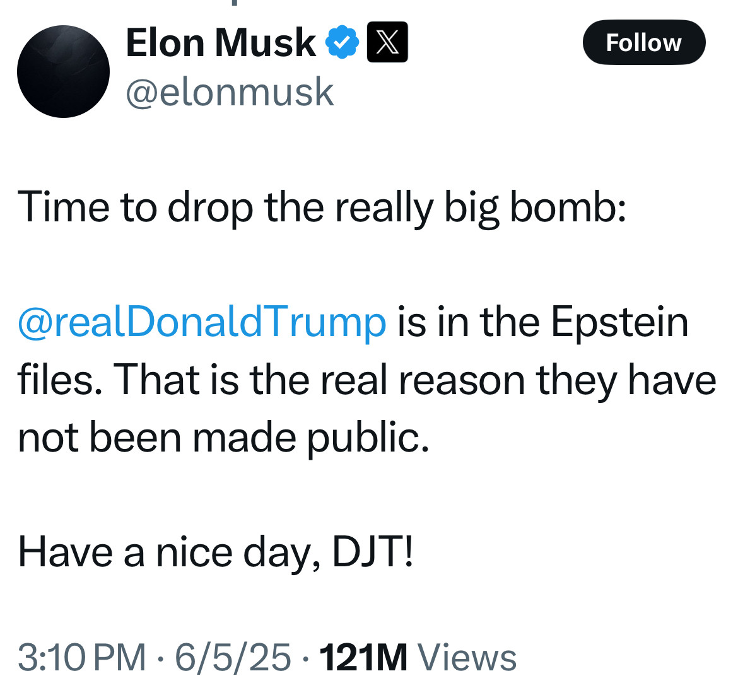Open the @realDonaldTrump mention
Viewport: 738px width, 700px height.
pyautogui.click(x=202, y=323)
